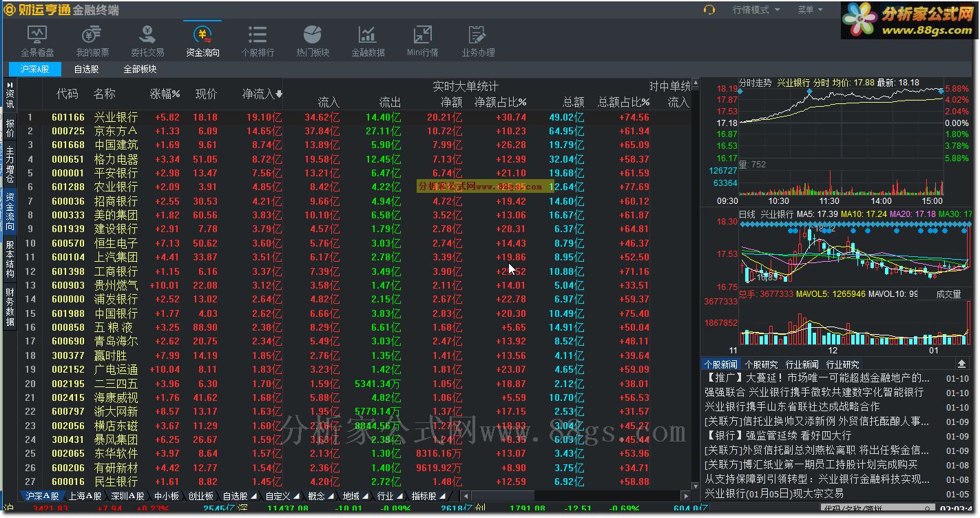980x518 pixels.
Task: Switch to the 行业新闻 news tab
Action: (x=802, y=364)
